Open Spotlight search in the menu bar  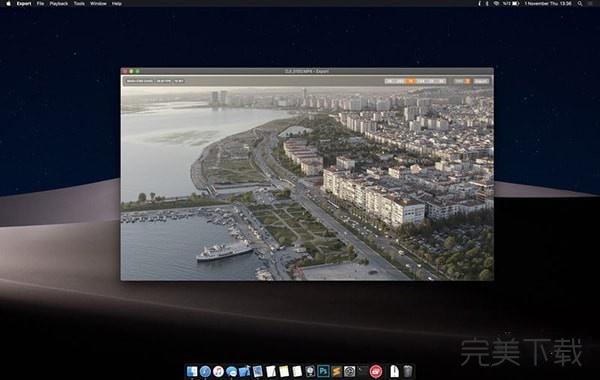click(x=580, y=3)
